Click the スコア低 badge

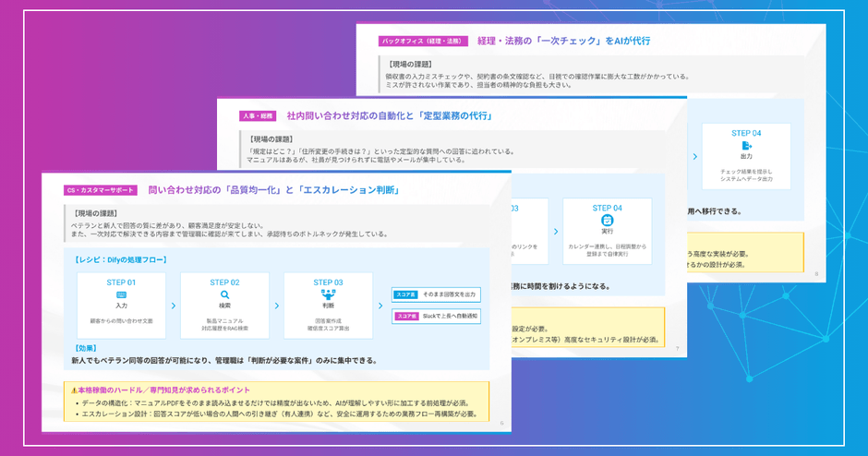tap(405, 317)
